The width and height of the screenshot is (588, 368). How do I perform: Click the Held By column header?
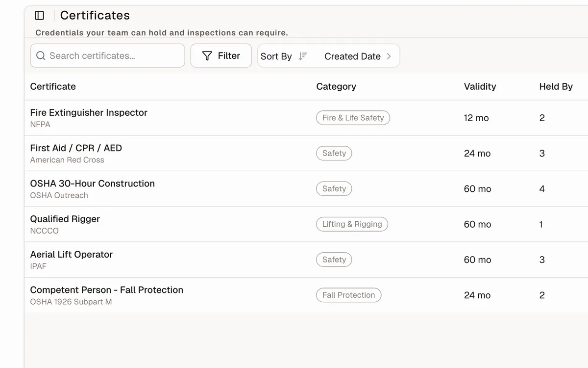tap(556, 86)
